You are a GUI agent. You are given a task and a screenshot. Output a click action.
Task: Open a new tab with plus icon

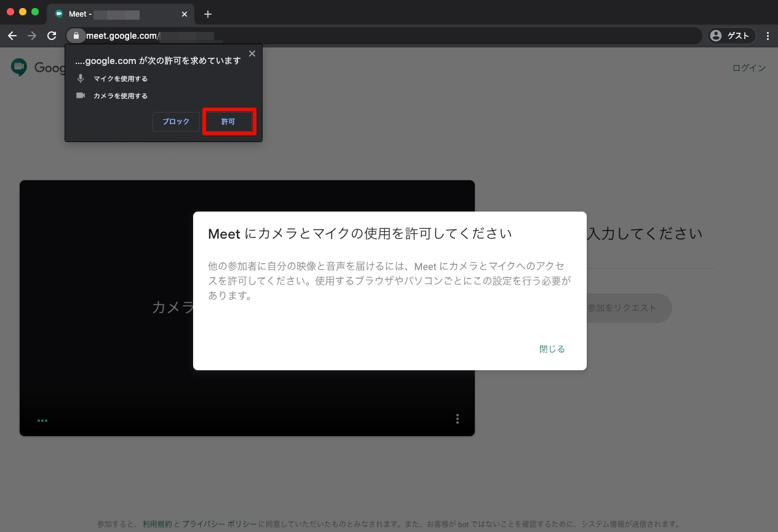(x=208, y=14)
